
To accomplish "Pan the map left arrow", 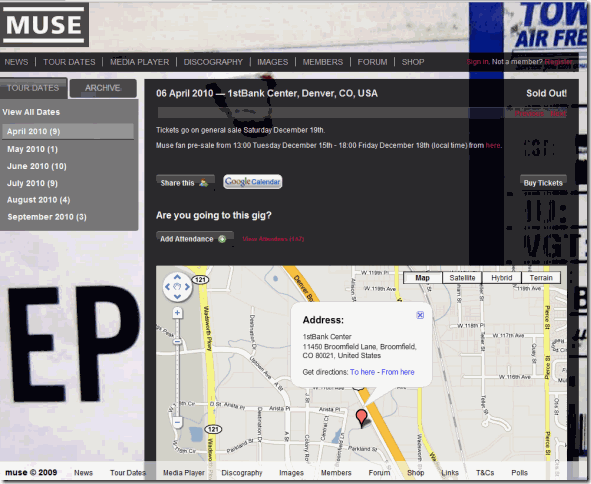I will tap(167, 287).
